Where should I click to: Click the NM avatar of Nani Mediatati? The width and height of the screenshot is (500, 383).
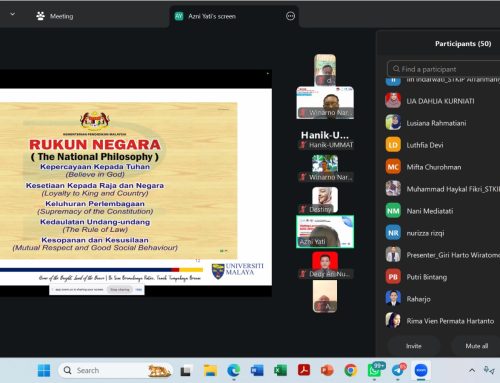[x=393, y=211]
